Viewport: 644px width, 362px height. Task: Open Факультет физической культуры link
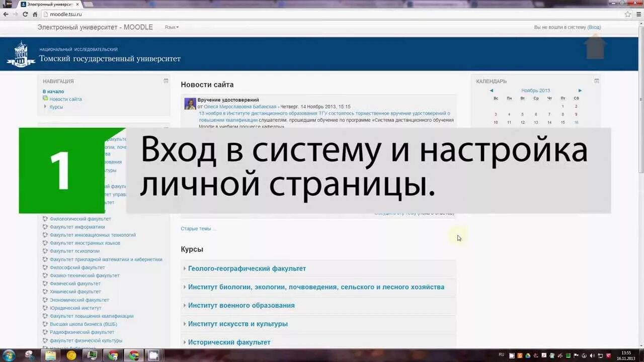(86, 340)
